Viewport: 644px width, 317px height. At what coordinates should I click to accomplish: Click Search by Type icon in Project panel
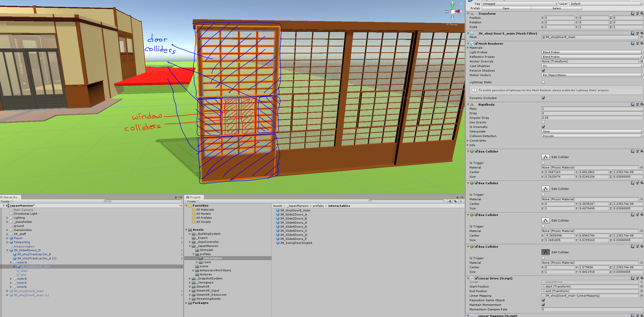pyautogui.click(x=450, y=201)
